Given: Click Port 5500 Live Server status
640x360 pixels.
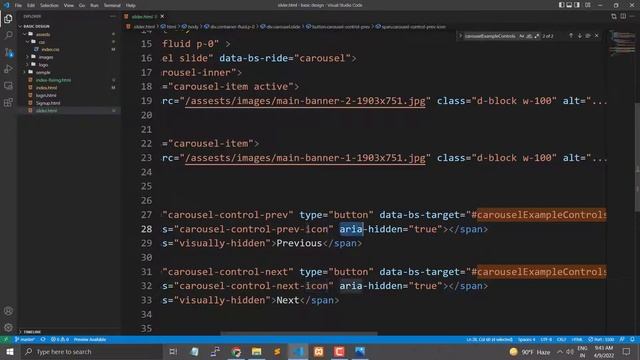Looking at the screenshot, I should 601,339.
